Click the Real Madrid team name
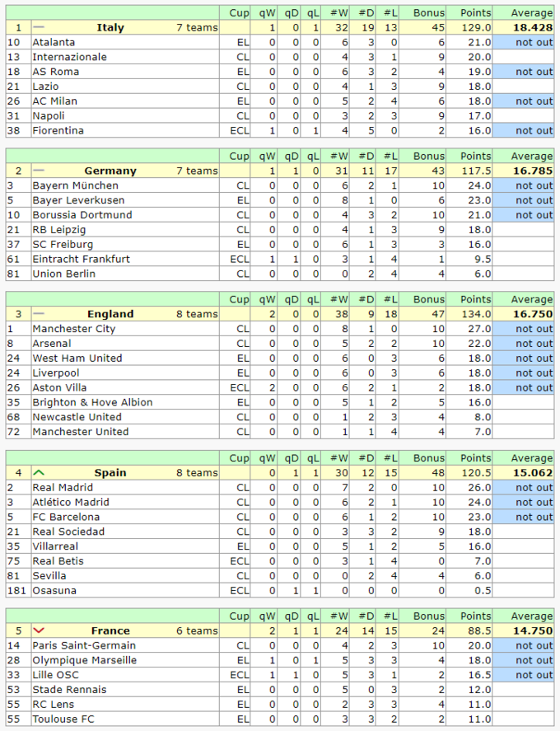This screenshot has height=731, width=560. click(62, 488)
